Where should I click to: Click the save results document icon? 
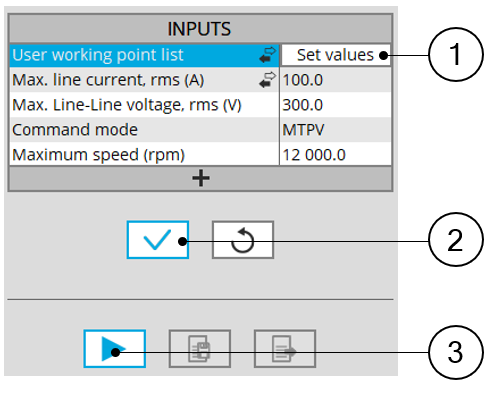coord(200,349)
